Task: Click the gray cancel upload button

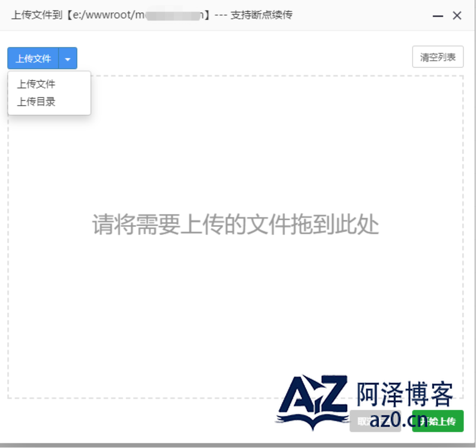Action: point(375,421)
